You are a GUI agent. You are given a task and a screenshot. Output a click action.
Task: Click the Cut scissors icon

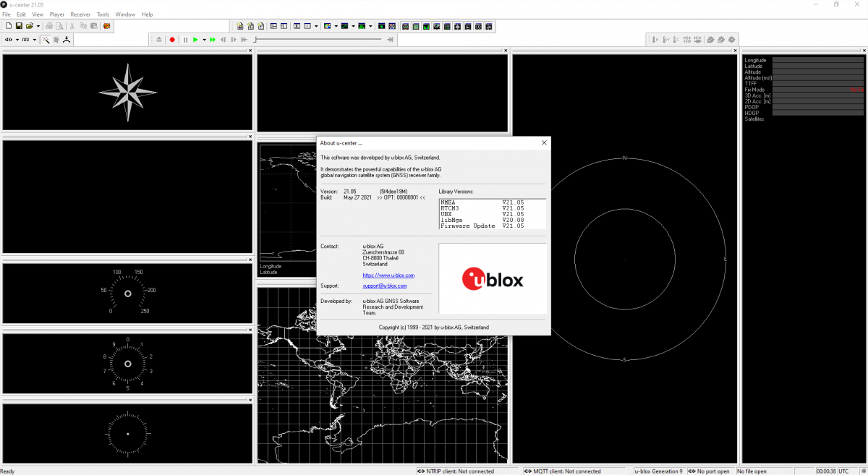[x=72, y=26]
